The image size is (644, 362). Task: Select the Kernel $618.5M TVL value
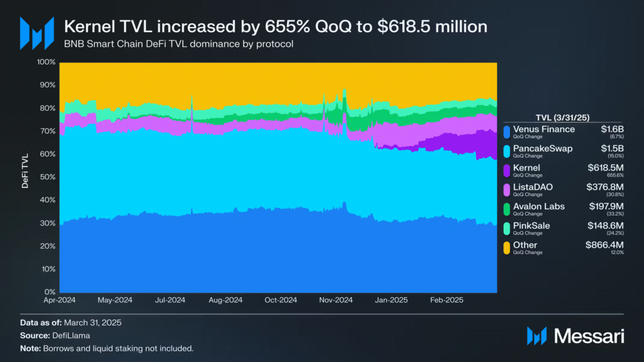(606, 168)
